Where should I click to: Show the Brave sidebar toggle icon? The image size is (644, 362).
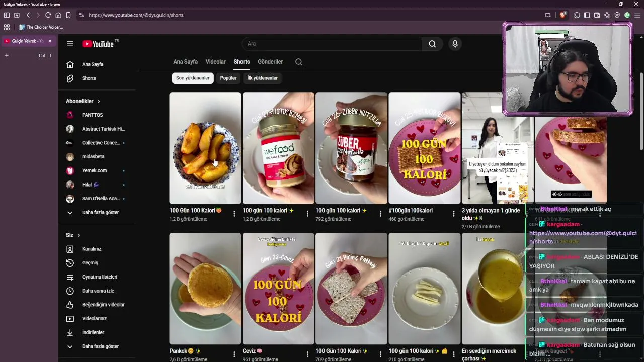pyautogui.click(x=587, y=15)
